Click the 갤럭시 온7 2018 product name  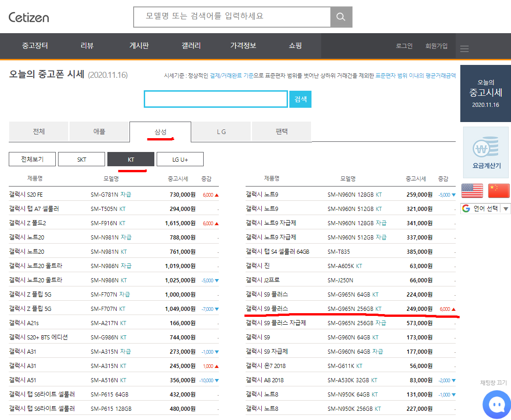pos(265,366)
